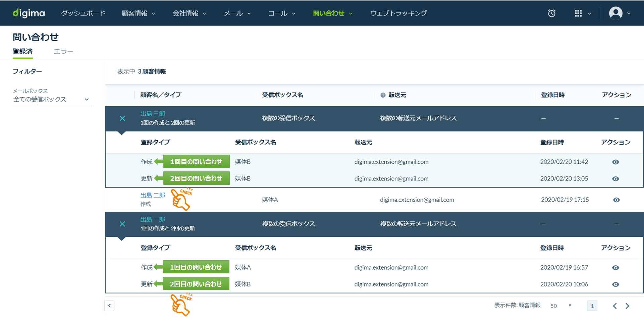View 出島 一郎 entry dated 2020/02/20 10:06

coord(615,284)
